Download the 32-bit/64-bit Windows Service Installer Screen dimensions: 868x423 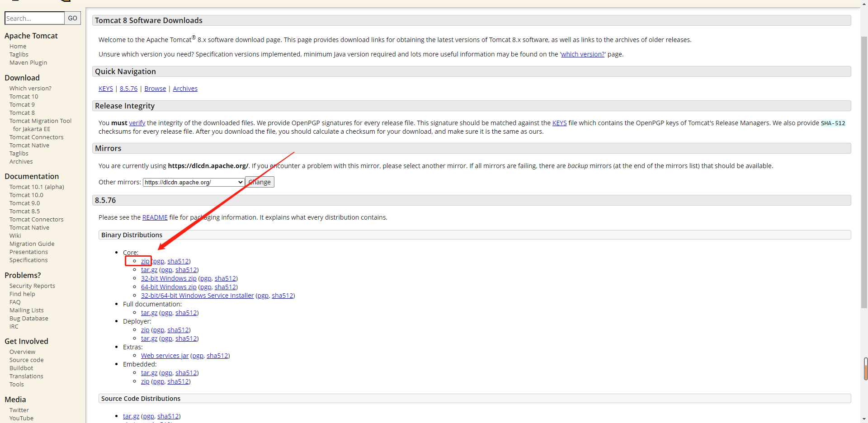197,296
